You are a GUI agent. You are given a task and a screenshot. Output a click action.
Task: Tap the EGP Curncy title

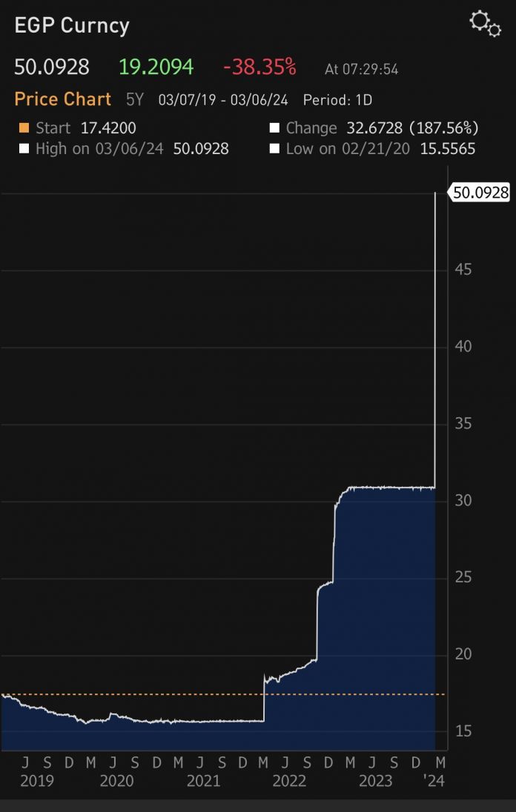(x=72, y=26)
